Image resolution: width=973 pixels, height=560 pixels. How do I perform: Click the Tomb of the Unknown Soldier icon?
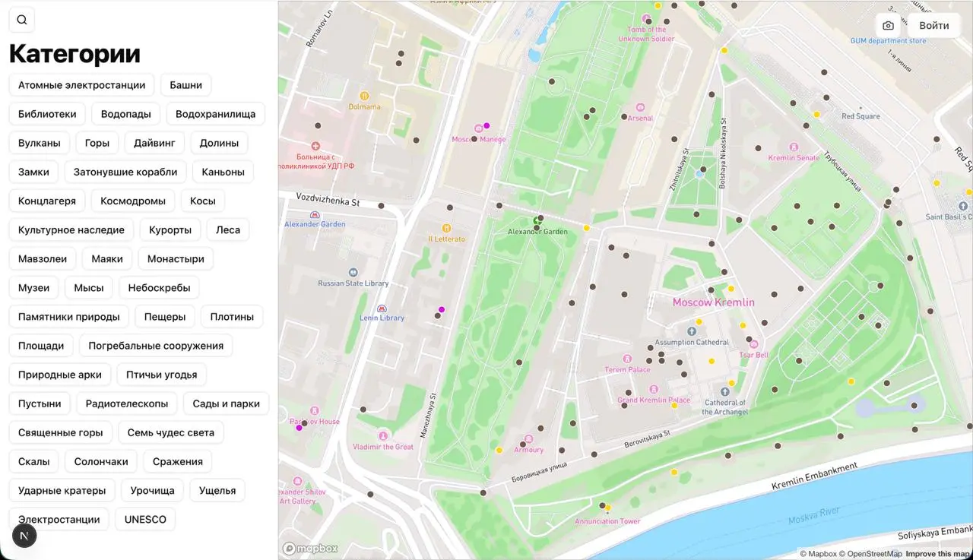click(x=647, y=19)
